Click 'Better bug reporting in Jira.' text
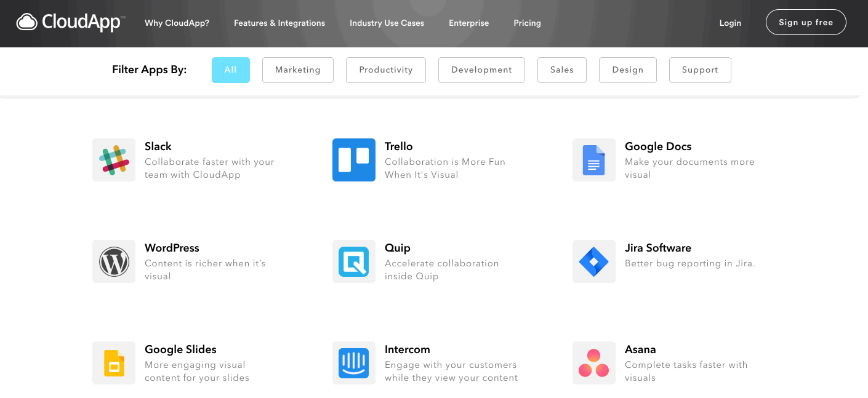The image size is (868, 398). tap(690, 263)
